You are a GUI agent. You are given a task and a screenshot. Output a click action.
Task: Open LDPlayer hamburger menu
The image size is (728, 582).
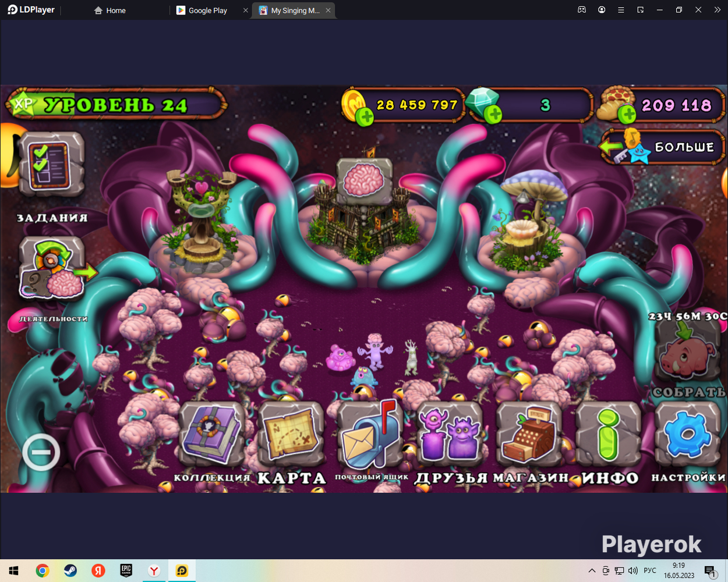pos(621,10)
